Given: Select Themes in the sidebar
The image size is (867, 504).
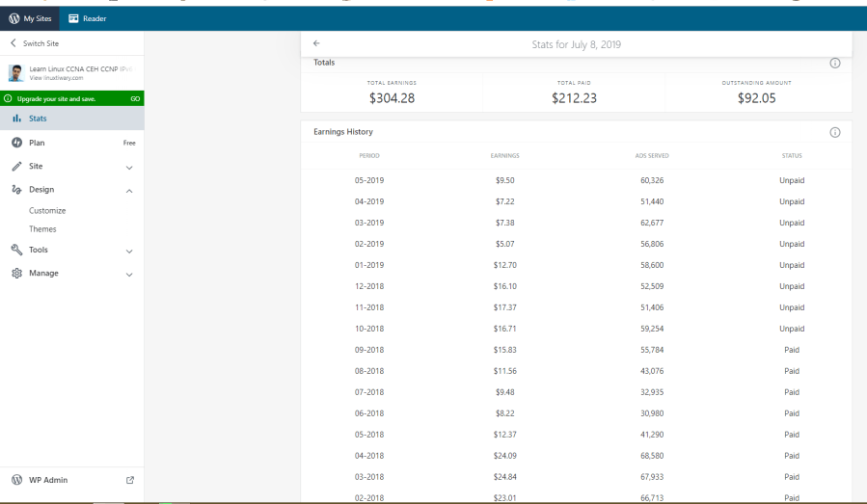Looking at the screenshot, I should click(42, 229).
